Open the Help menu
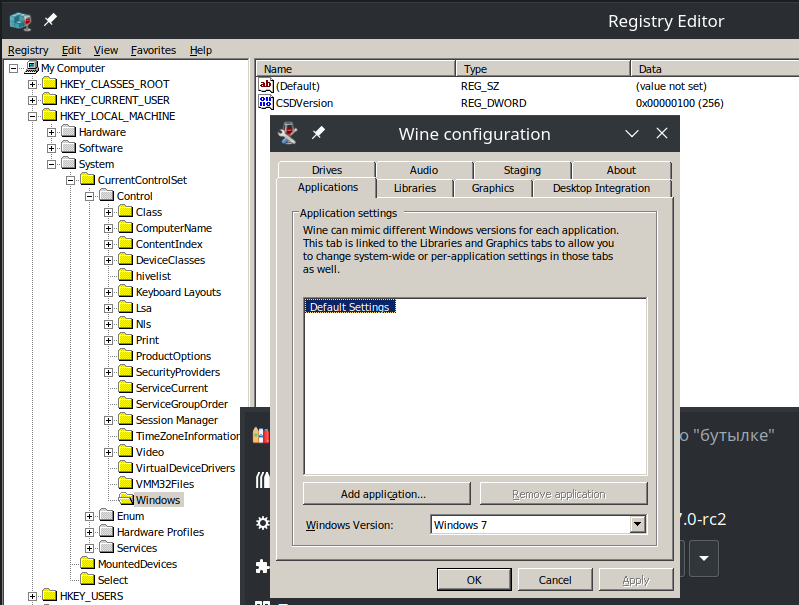 pos(201,50)
